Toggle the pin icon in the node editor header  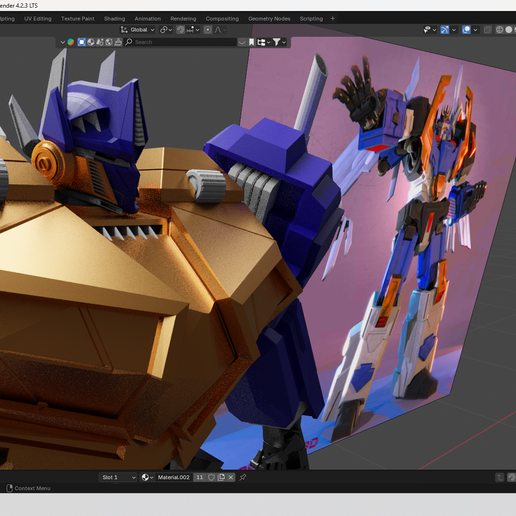[x=243, y=477]
